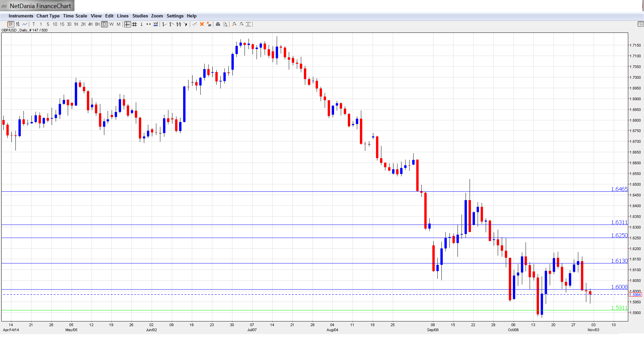Click the delete all lines icon
Viewport: 644px width, 362px height.
(209, 24)
